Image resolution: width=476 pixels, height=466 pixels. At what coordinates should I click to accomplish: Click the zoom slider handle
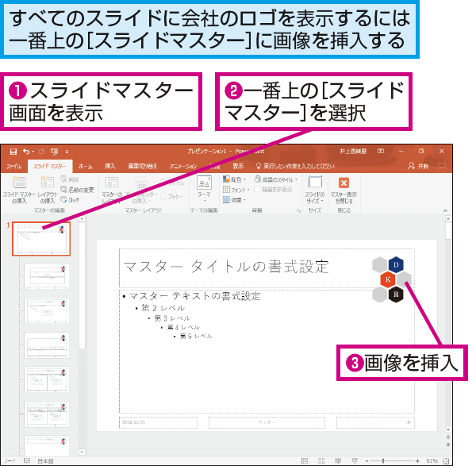click(x=383, y=460)
